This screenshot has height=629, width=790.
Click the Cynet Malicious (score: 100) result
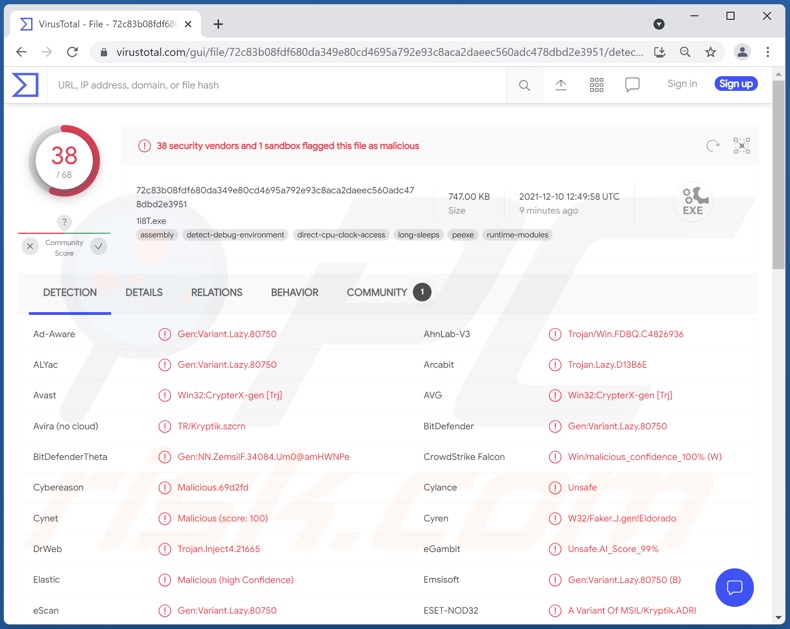tap(222, 519)
